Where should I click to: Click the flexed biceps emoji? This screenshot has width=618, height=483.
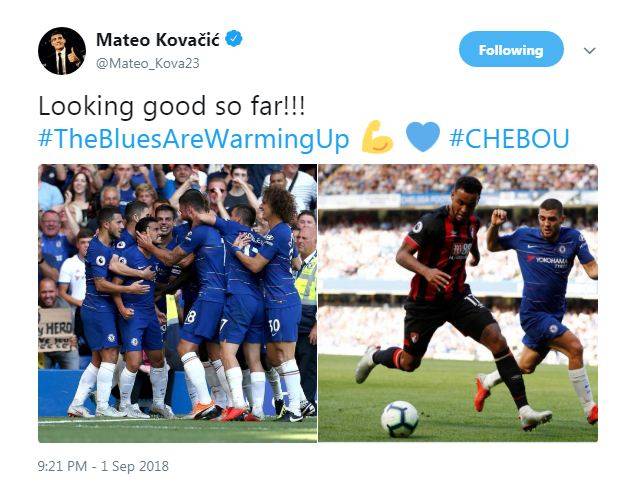[x=377, y=137]
